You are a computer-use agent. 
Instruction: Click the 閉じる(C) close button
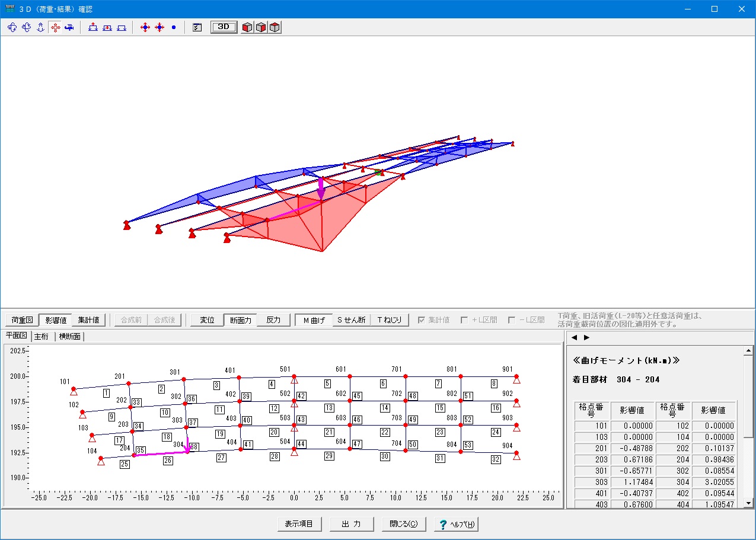[x=404, y=525]
